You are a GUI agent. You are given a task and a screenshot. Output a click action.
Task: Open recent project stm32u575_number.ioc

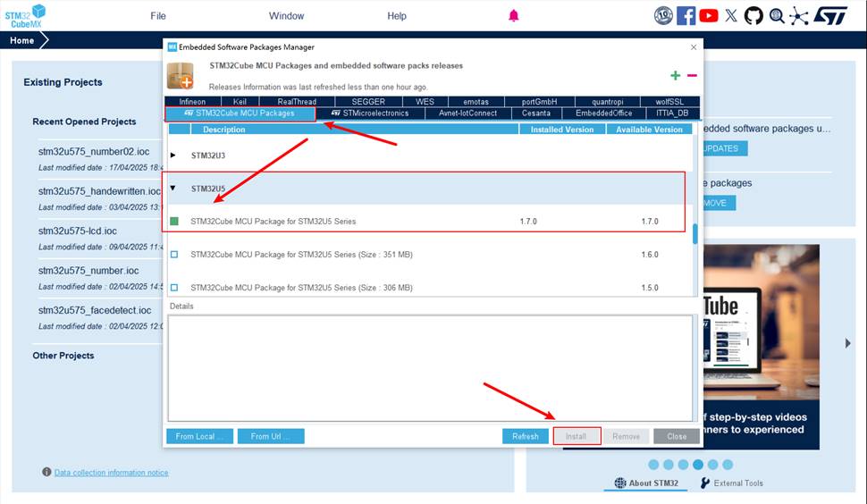coord(88,271)
